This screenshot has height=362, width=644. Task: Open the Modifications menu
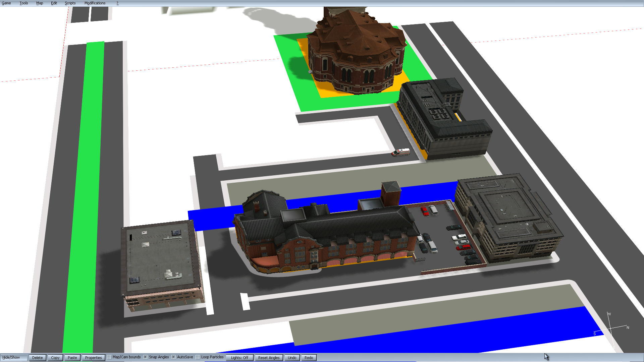95,3
